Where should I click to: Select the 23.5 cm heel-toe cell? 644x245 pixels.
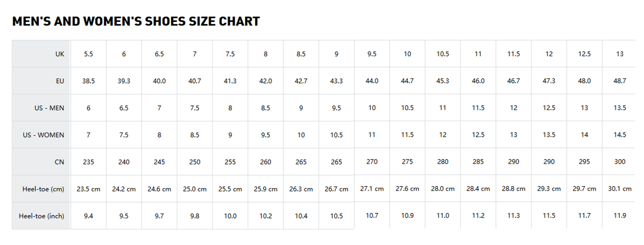tap(88, 189)
